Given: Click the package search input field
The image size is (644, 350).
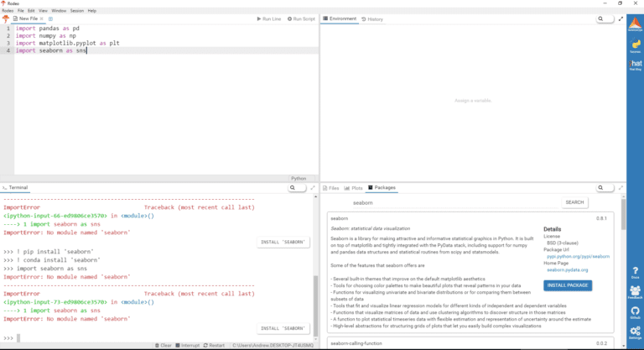Looking at the screenshot, I should click(x=454, y=202).
